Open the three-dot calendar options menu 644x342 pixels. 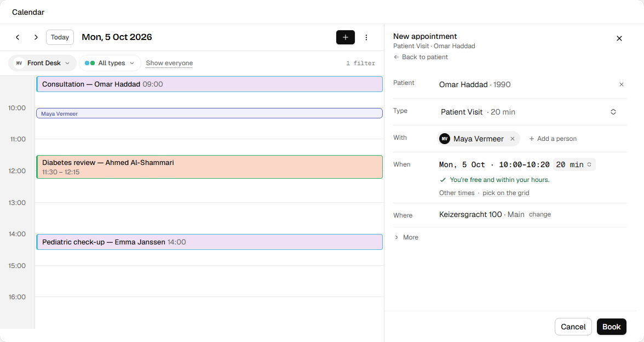point(366,37)
